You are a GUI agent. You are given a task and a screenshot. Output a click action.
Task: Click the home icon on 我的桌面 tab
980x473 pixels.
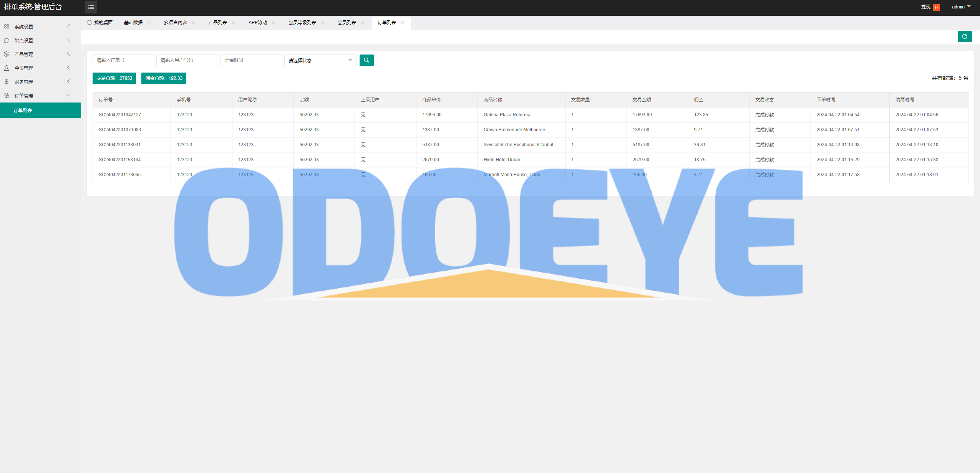[90, 22]
